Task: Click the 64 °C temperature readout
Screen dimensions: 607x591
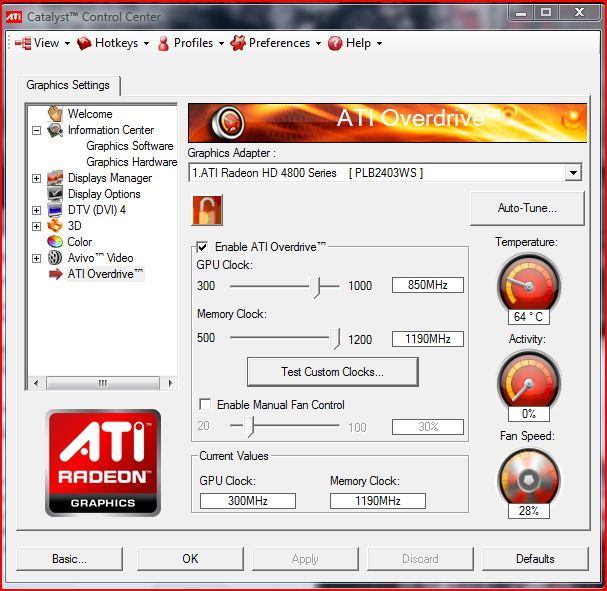Action: (x=529, y=317)
